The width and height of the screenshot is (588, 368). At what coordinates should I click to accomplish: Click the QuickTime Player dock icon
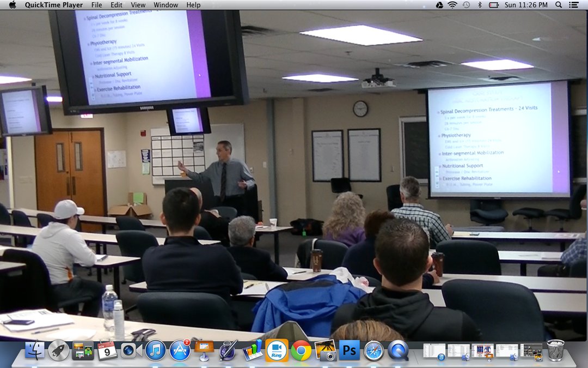click(398, 351)
